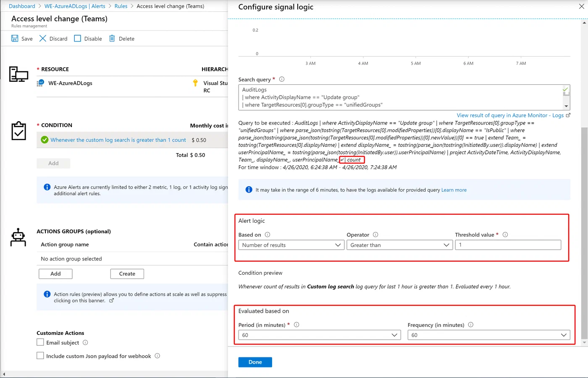Click the Period info icon
588x378 pixels.
pos(297,325)
